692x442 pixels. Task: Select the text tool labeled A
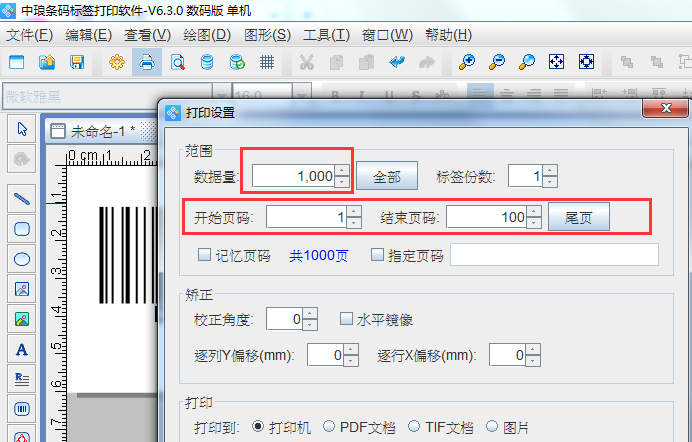tap(22, 349)
